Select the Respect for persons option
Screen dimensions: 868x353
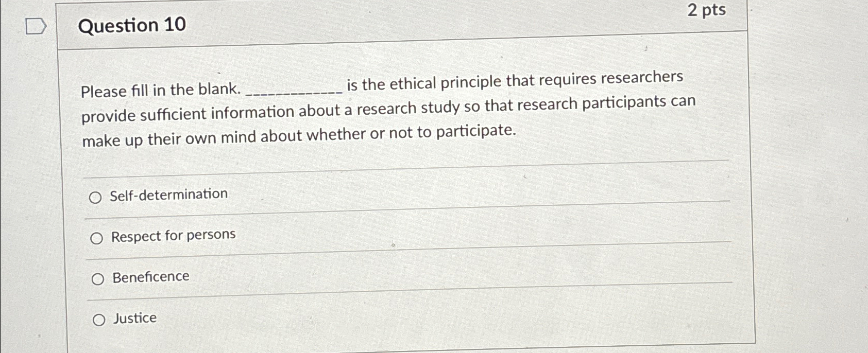pos(97,238)
